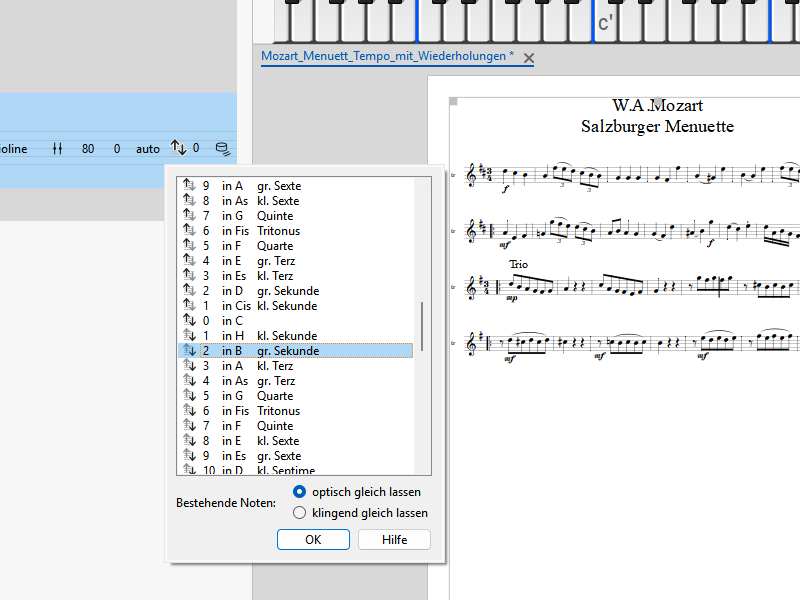
Task: Choose '7 in F Quinte' transposition
Action: click(296, 426)
